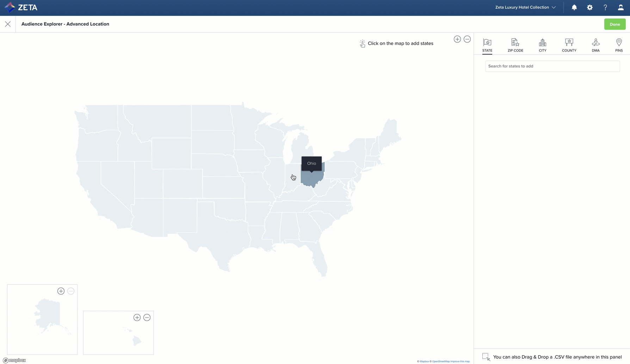The width and height of the screenshot is (630, 364).
Task: Switch to the DMA tab
Action: [595, 45]
